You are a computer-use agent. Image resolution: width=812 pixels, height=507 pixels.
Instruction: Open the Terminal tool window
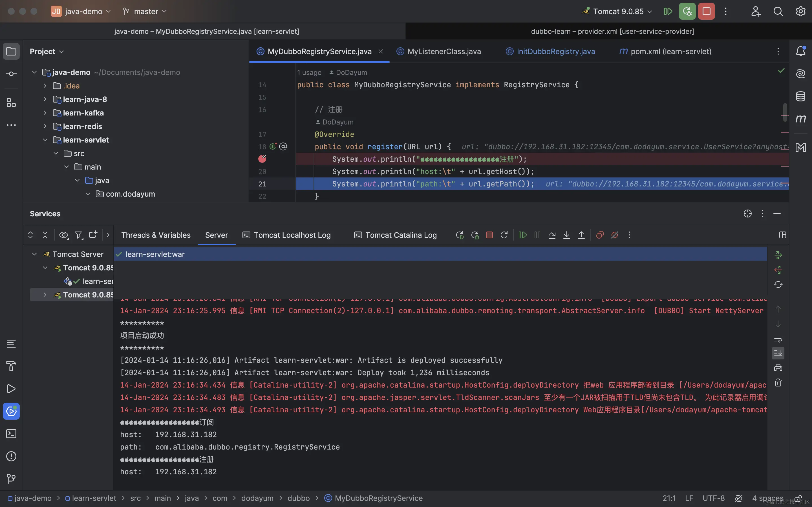(x=11, y=434)
